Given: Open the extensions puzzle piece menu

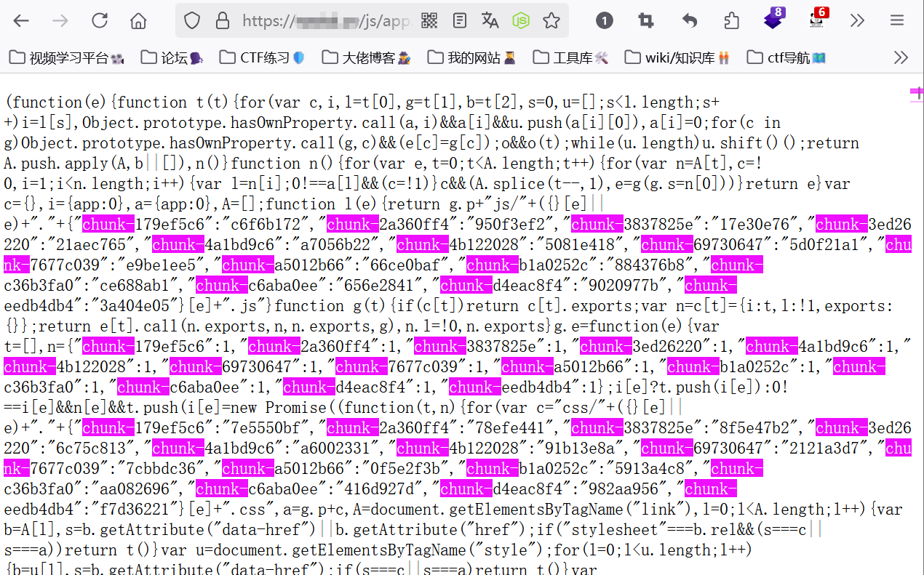Looking at the screenshot, I should 731,20.
